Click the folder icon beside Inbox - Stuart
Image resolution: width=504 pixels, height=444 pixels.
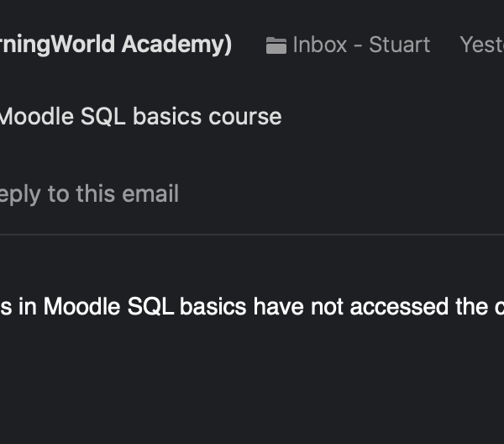tap(276, 45)
